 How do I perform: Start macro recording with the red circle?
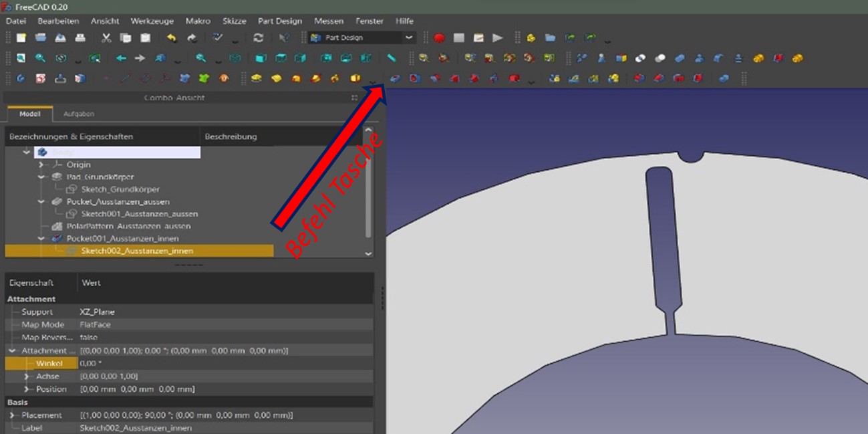[x=439, y=38]
